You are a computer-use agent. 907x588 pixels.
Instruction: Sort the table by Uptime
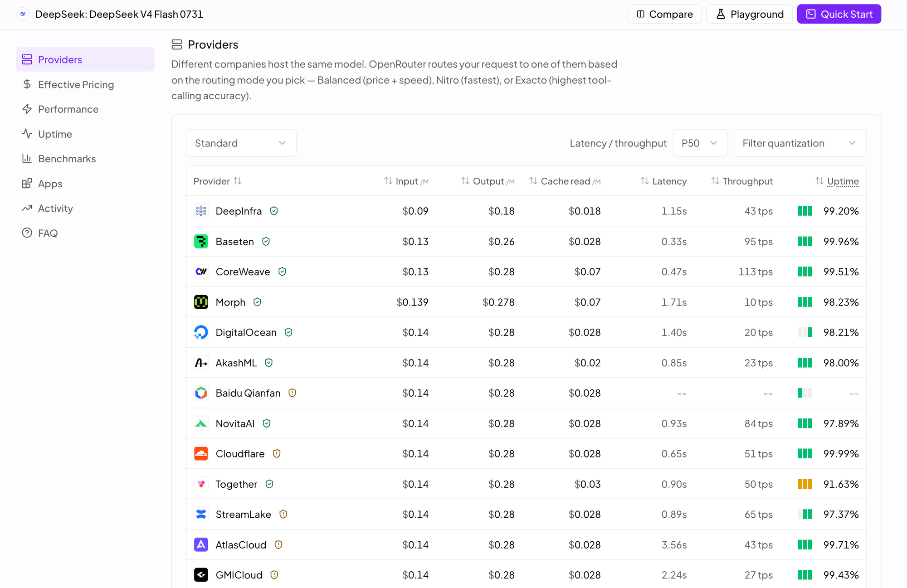click(x=837, y=181)
